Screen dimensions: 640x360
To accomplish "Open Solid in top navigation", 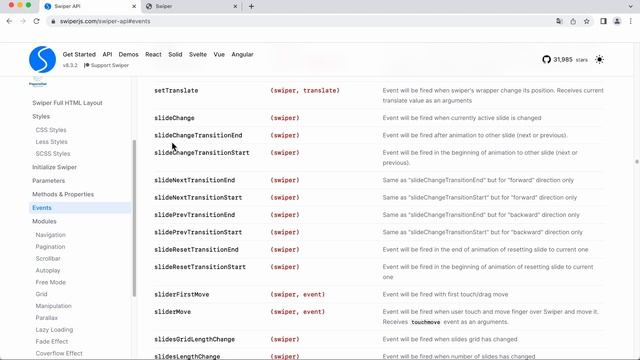I will click(x=175, y=54).
